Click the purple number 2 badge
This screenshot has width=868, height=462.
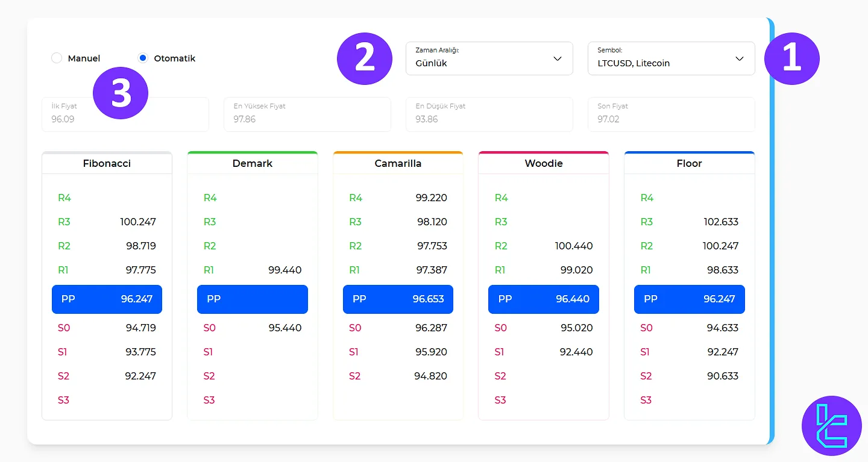[365, 58]
